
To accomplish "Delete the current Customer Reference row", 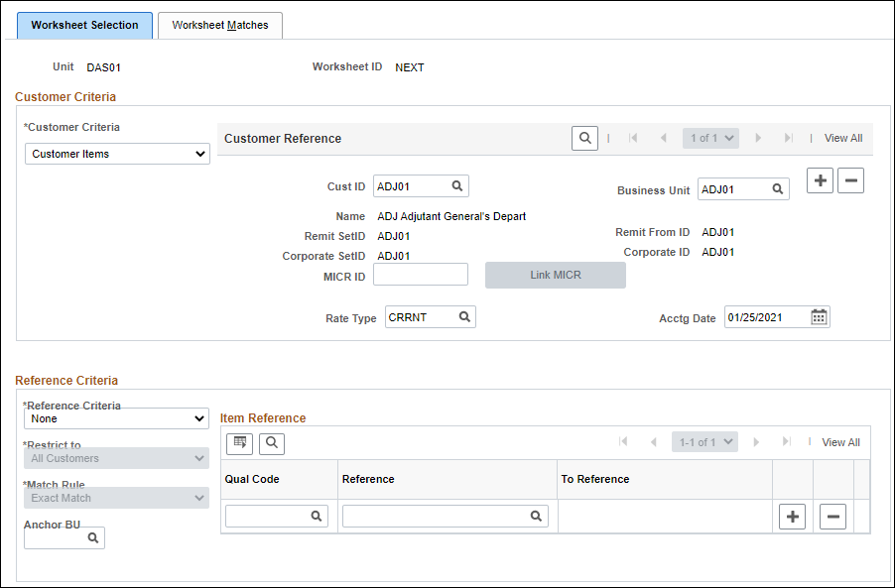I will coord(850,180).
